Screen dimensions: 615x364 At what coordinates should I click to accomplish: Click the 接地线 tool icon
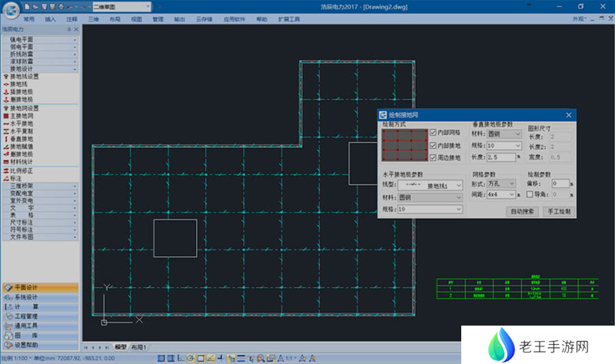[5, 84]
